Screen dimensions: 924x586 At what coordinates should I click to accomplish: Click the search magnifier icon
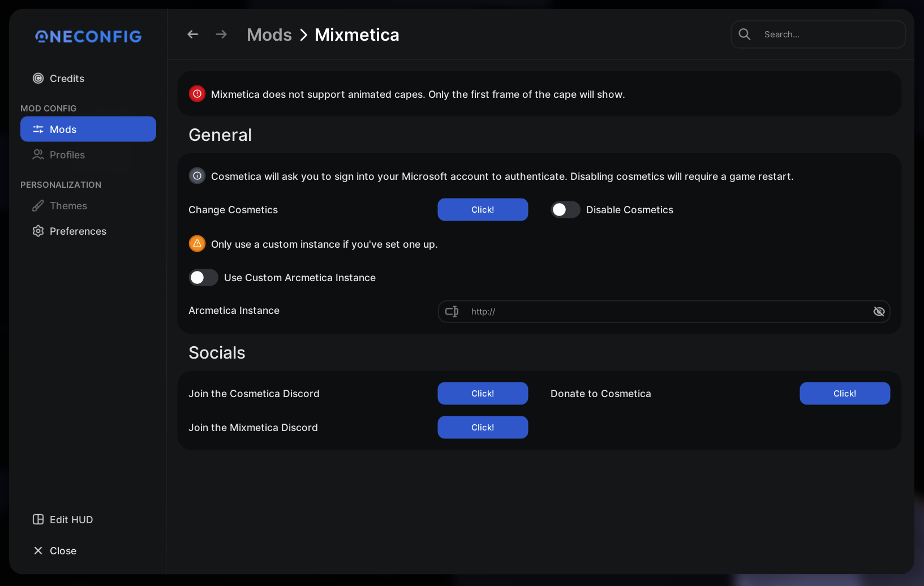[x=745, y=35]
